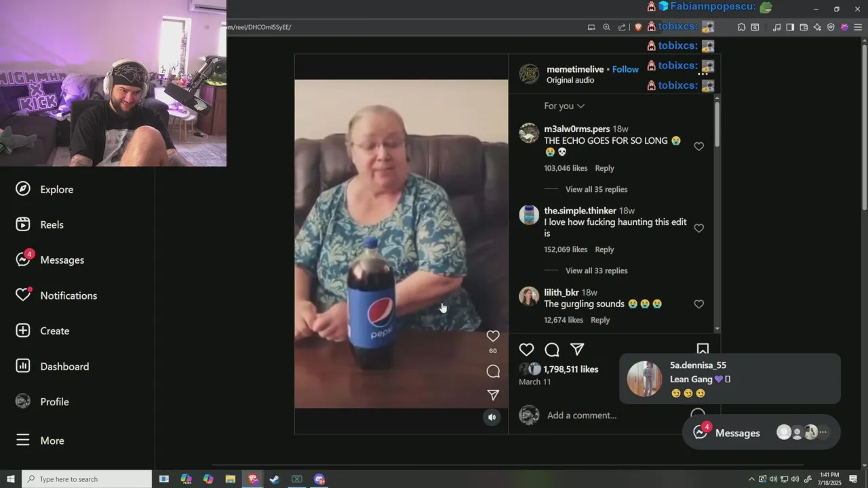The width and height of the screenshot is (868, 488).
Task: Open the browser hamburger main menu
Action: [858, 27]
